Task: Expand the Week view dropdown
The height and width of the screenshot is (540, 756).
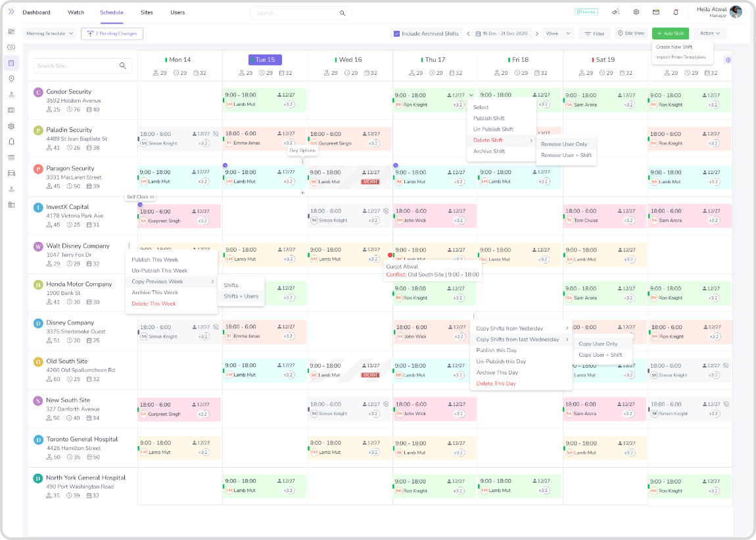Action: 558,34
